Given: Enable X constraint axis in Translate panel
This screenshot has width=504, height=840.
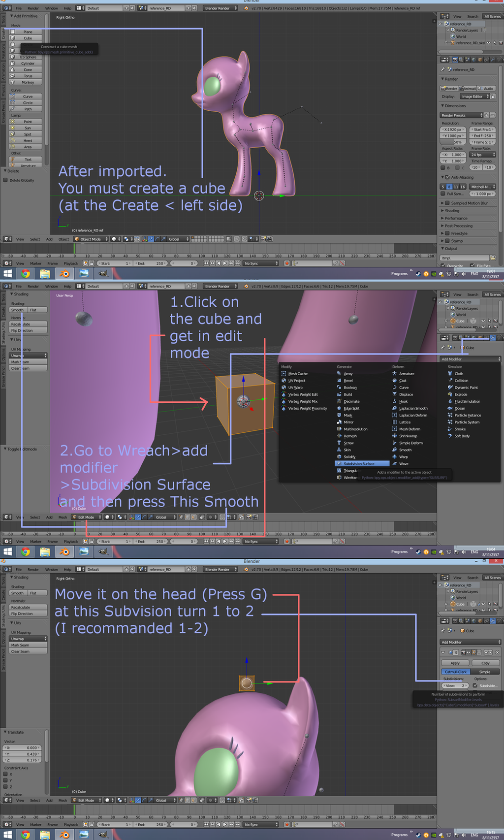Looking at the screenshot, I should pos(5,775).
